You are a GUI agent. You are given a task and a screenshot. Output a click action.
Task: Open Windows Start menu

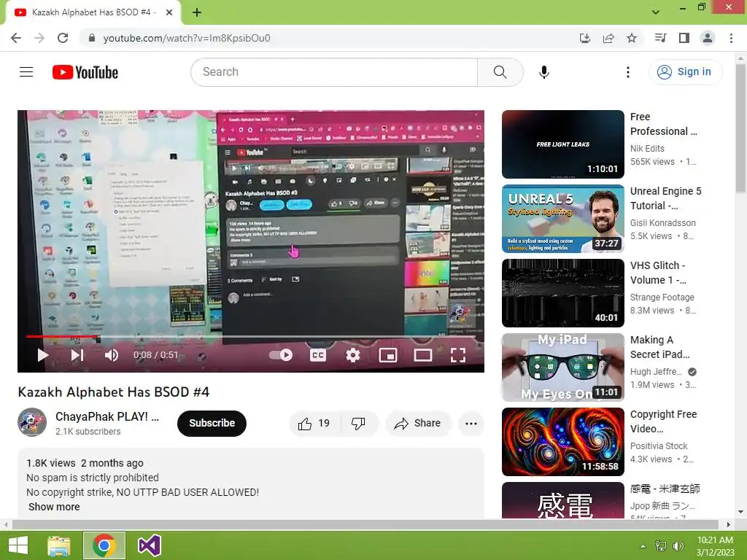click(x=18, y=545)
